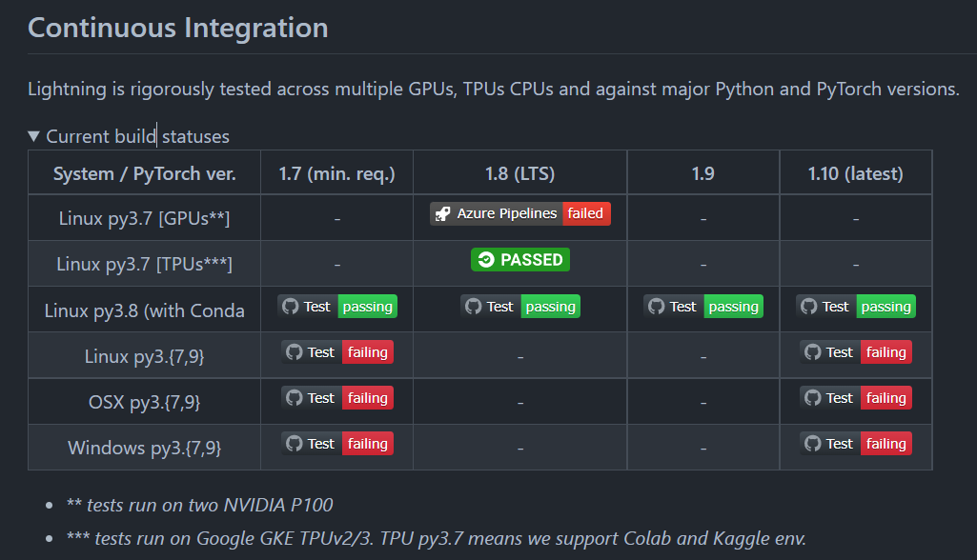Open the green PASSED TPU badge

coord(520,260)
